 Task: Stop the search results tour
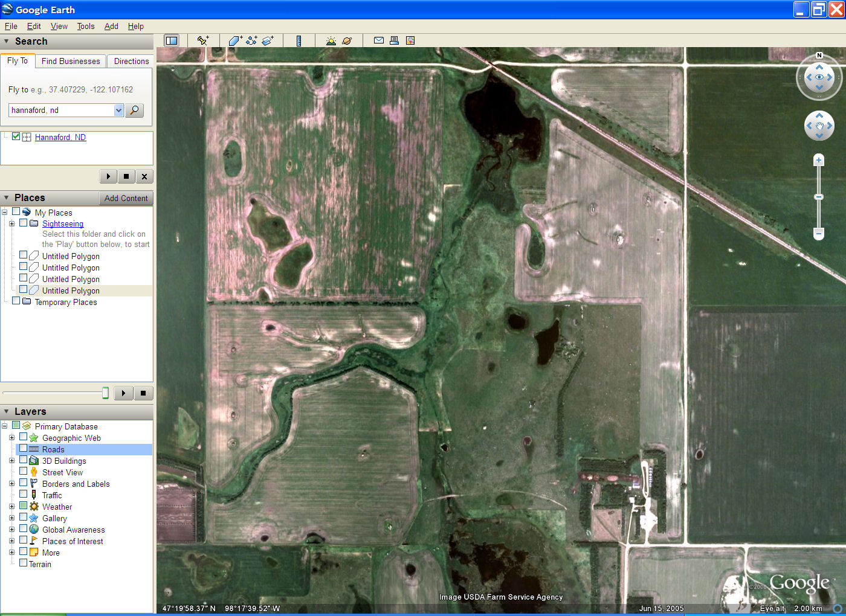126,176
